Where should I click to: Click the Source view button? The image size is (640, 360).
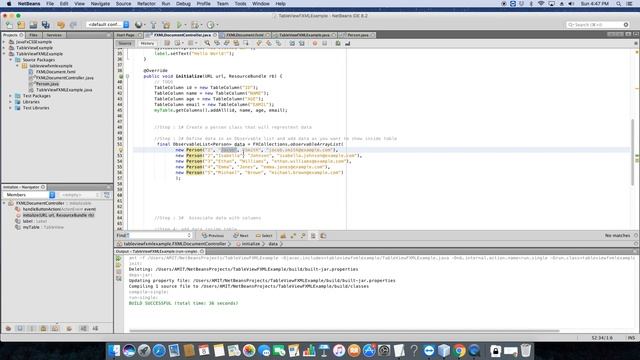point(125,43)
